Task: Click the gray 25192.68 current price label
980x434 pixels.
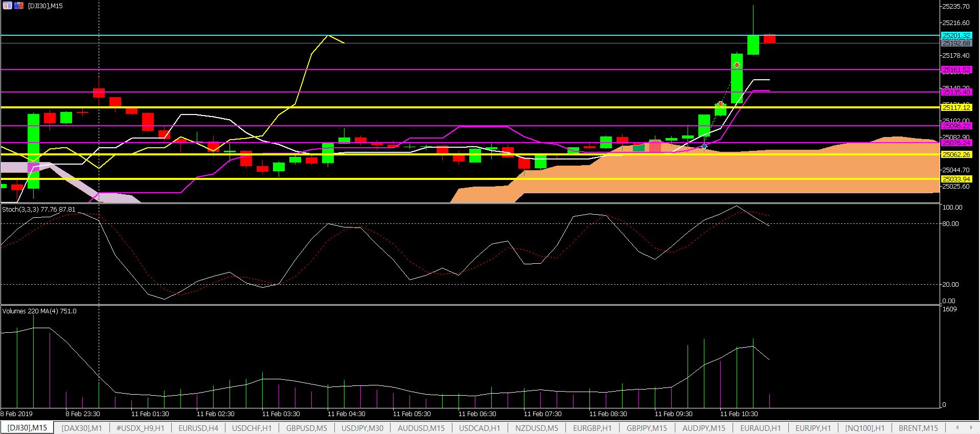Action: (x=956, y=43)
